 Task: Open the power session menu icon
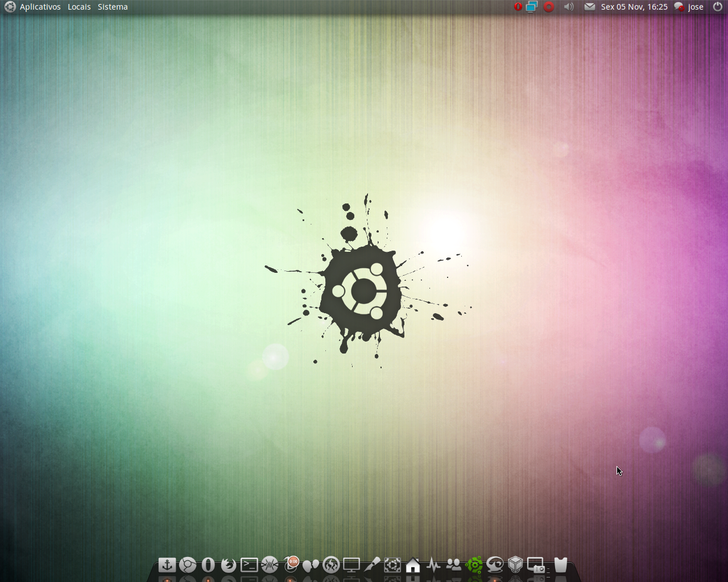coord(718,7)
